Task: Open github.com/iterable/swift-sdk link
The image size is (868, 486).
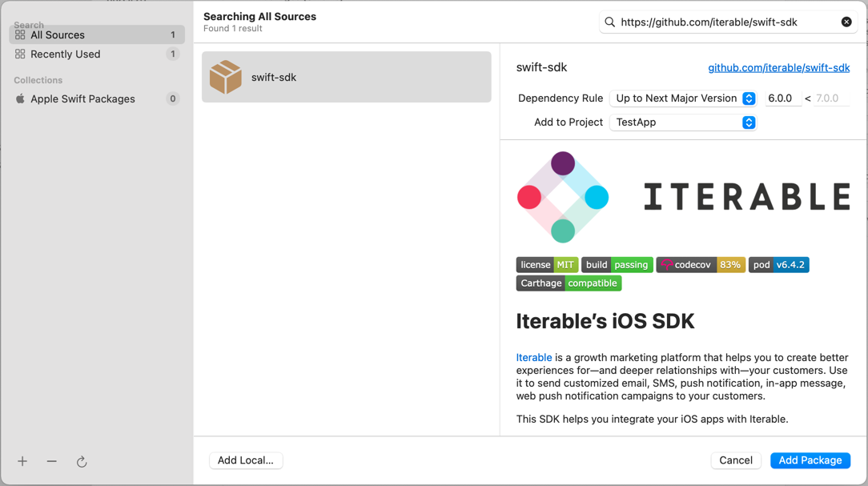Action: pos(779,67)
